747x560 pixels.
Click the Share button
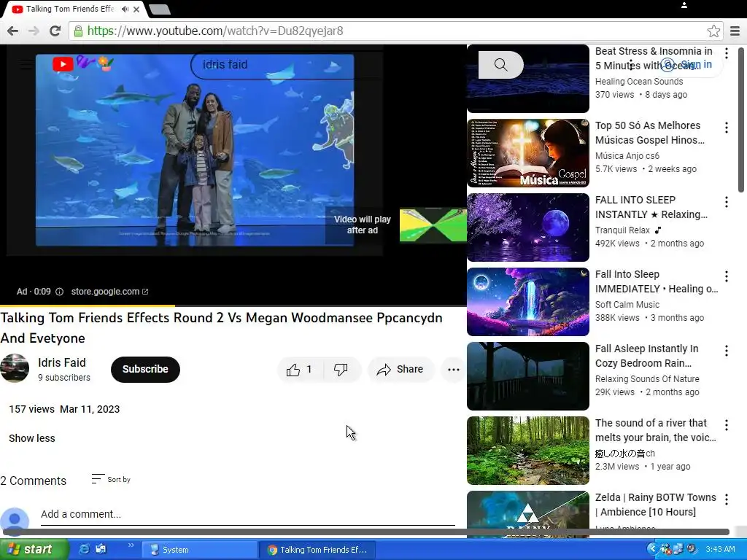tap(400, 370)
